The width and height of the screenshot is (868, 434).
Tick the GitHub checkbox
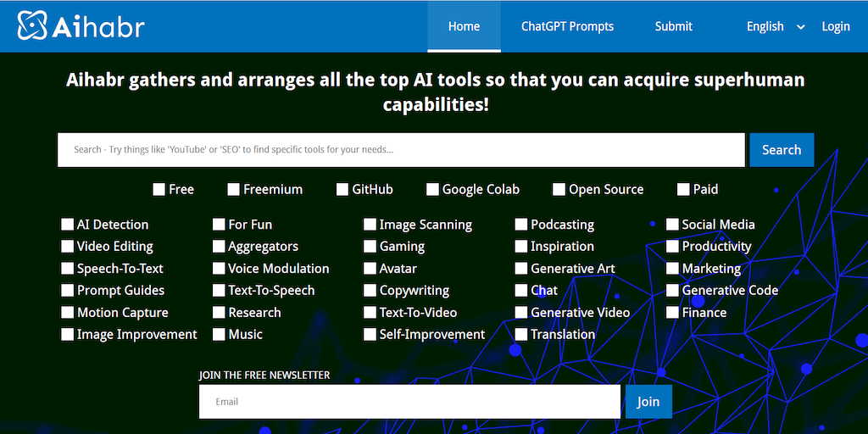point(342,189)
